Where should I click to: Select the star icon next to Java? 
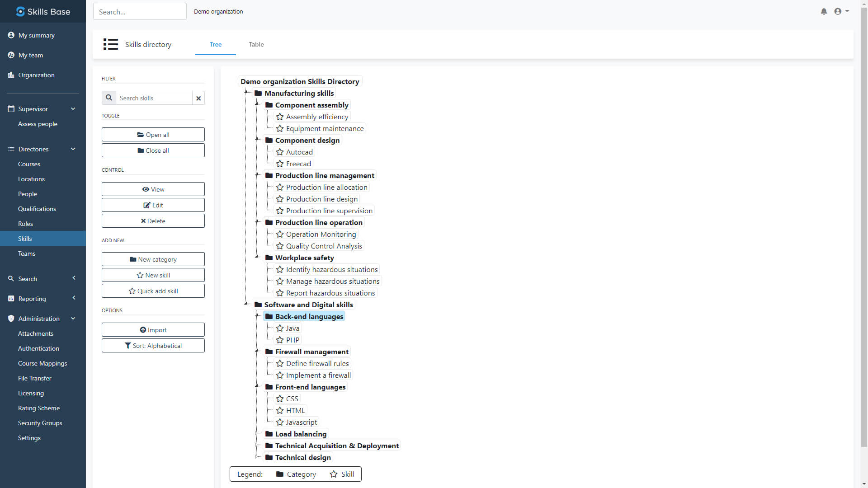[x=279, y=328]
